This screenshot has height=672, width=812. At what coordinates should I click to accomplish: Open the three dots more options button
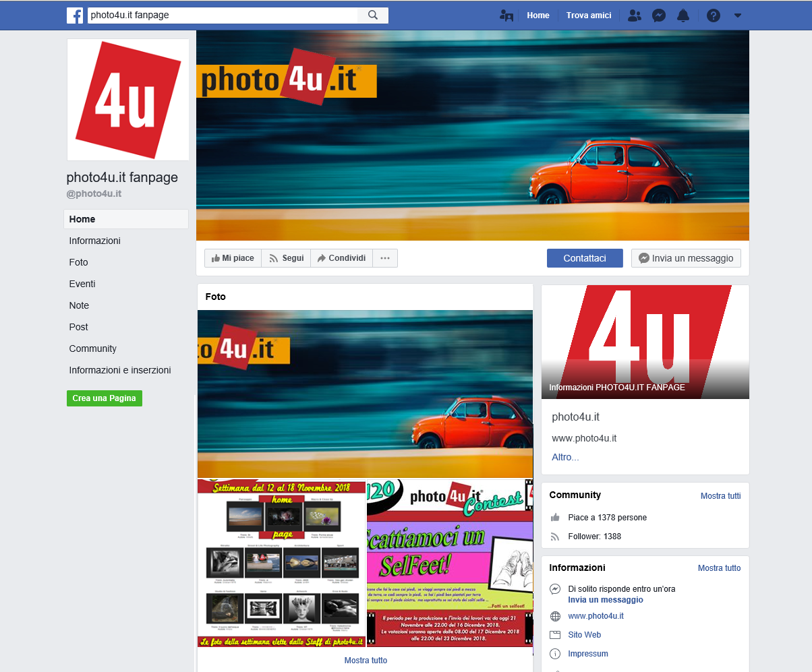click(385, 258)
